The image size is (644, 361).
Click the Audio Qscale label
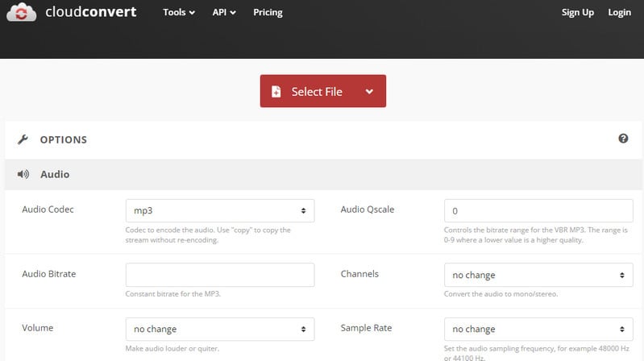point(368,210)
